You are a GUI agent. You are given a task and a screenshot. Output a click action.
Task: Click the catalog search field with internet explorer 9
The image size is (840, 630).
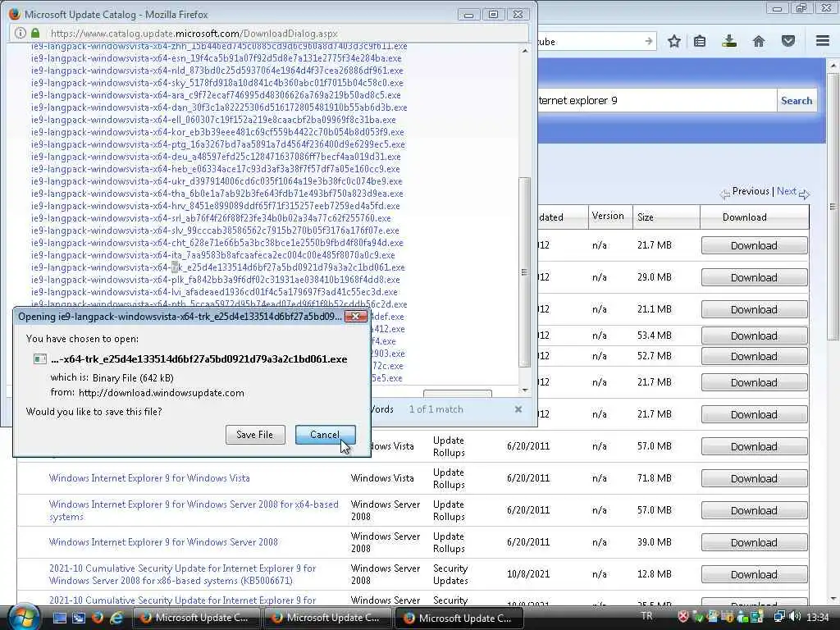tap(657, 101)
